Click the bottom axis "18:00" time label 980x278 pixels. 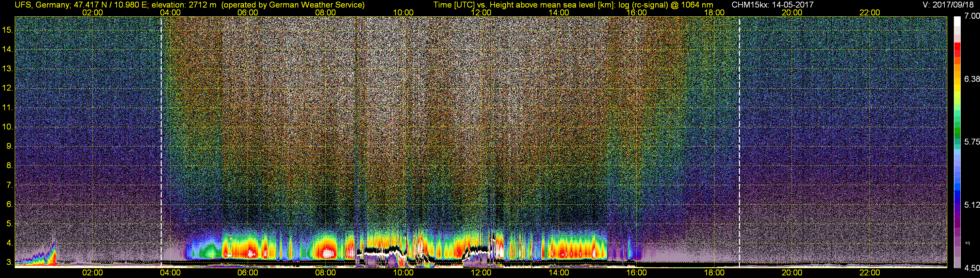(714, 273)
